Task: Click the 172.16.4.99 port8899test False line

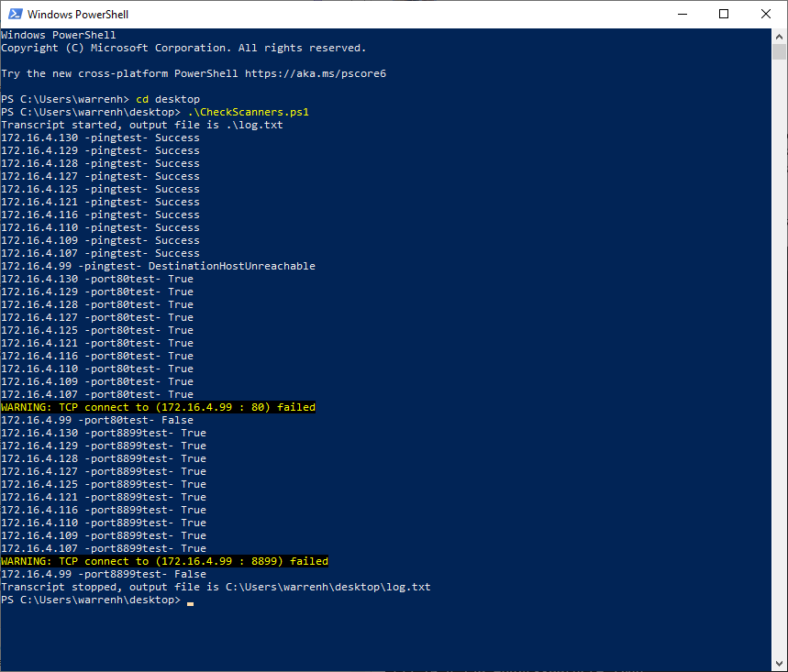Action: (104, 575)
